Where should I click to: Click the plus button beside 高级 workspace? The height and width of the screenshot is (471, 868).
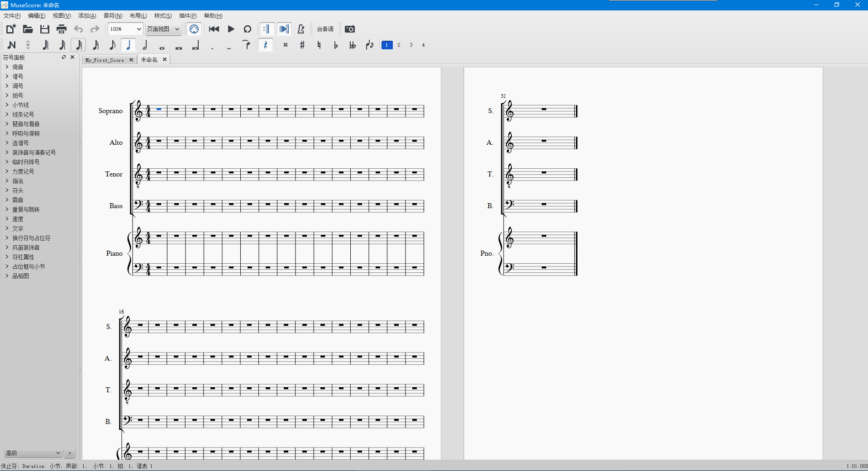[70, 453]
